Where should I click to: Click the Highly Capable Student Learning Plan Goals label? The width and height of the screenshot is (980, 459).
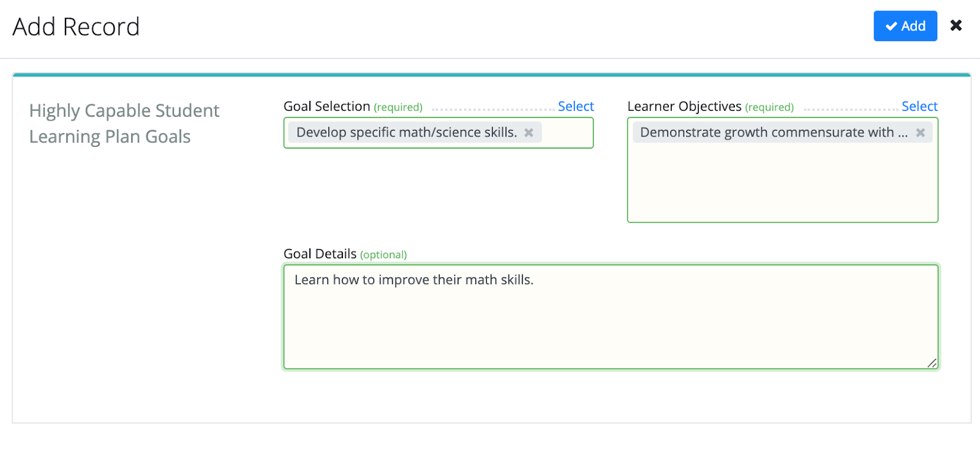pos(124,123)
